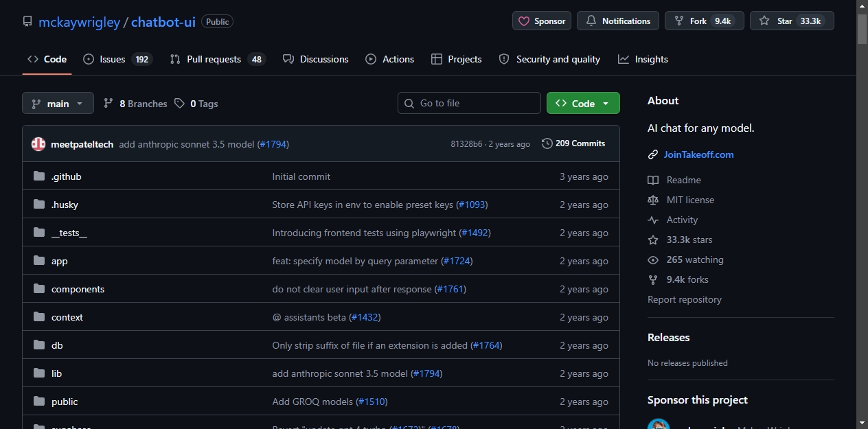Screen dimensions: 868x429
Task: Click the "Initial commit" message
Action: click(x=301, y=176)
